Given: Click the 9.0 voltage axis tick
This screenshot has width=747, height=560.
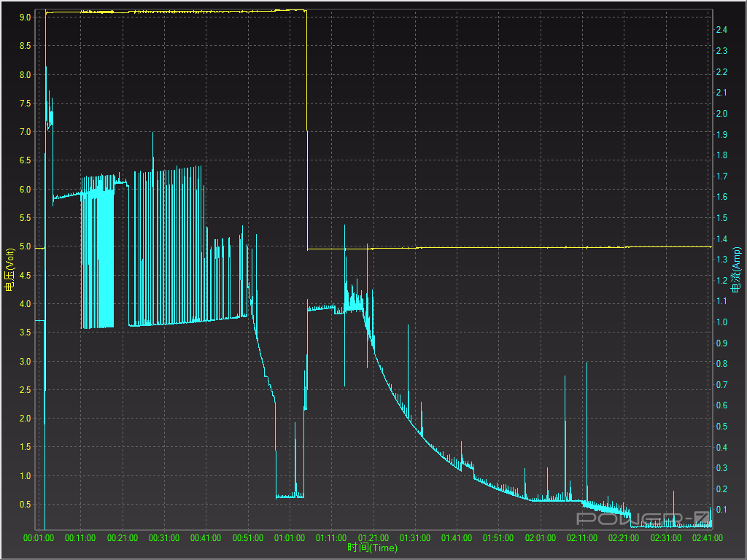Looking at the screenshot, I should 25,17.
